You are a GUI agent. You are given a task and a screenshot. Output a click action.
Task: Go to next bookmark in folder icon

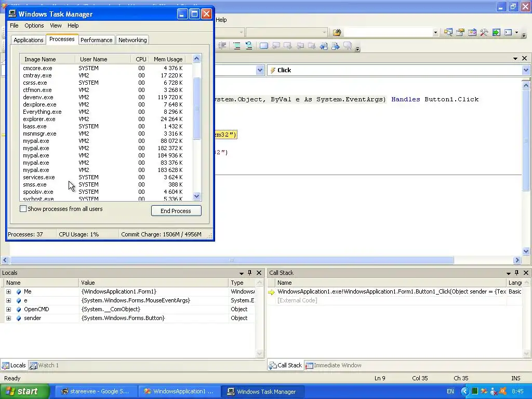312,46
